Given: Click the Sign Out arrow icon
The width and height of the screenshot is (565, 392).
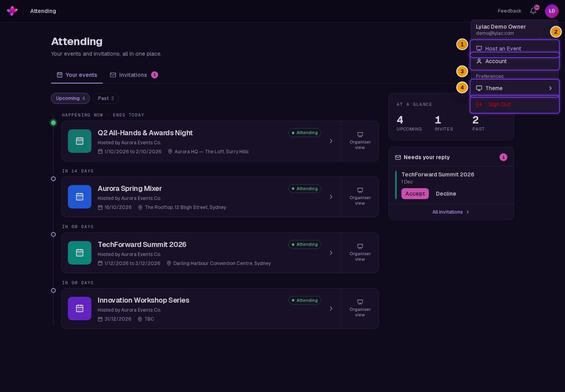Looking at the screenshot, I should [479, 104].
